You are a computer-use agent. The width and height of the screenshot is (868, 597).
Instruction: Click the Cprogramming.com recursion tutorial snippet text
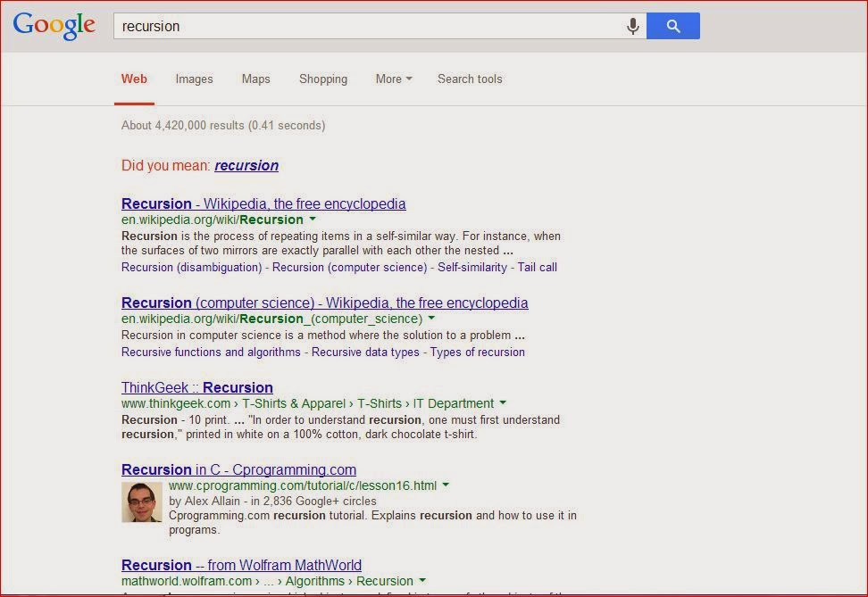click(372, 522)
